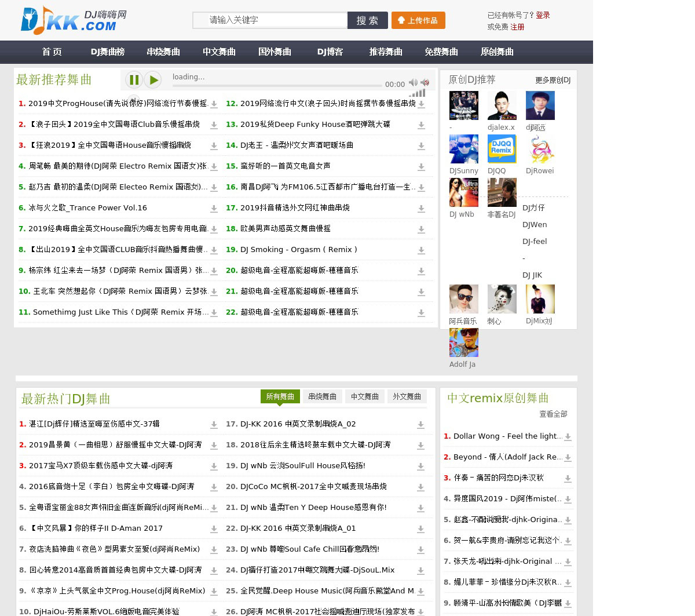
Task: Click the 上传作品 upload button
Action: tap(418, 20)
